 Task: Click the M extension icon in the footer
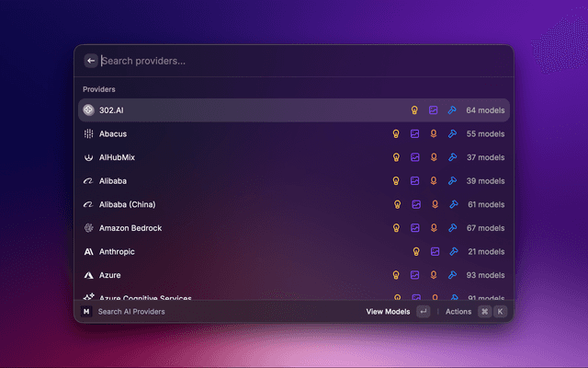click(x=87, y=312)
